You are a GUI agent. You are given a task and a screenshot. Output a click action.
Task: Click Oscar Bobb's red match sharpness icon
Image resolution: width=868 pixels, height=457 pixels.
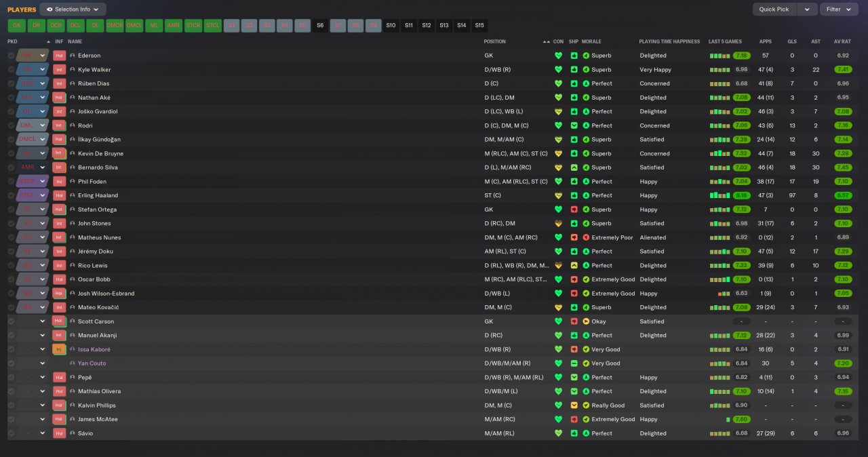[x=574, y=279]
